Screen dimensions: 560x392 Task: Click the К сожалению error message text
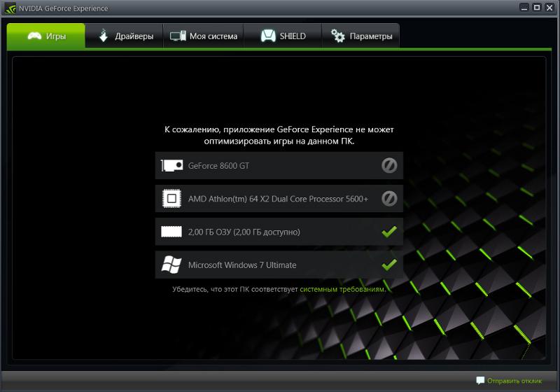pyautogui.click(x=279, y=135)
